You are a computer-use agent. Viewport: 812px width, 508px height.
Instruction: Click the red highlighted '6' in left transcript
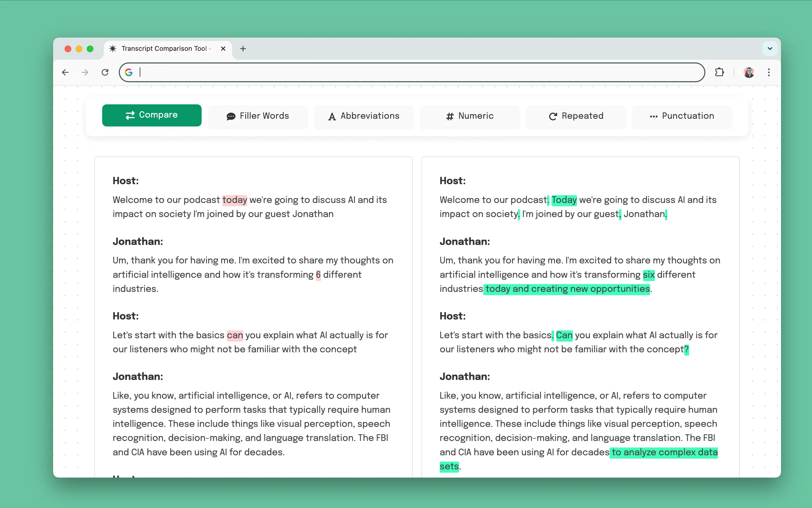point(318,275)
